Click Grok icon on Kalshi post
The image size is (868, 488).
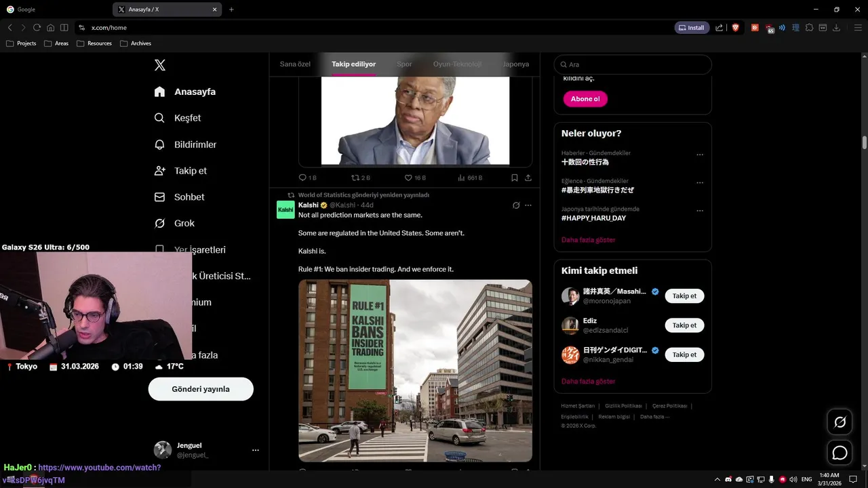tap(516, 205)
